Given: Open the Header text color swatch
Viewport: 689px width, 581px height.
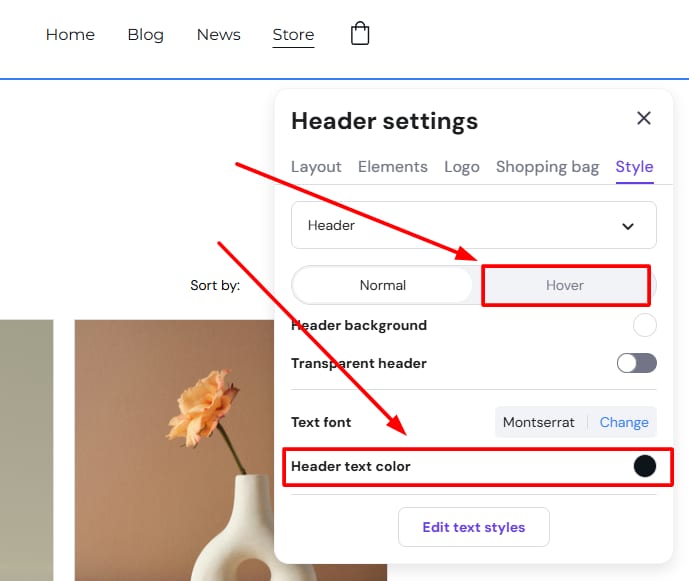Looking at the screenshot, I should click(x=645, y=466).
